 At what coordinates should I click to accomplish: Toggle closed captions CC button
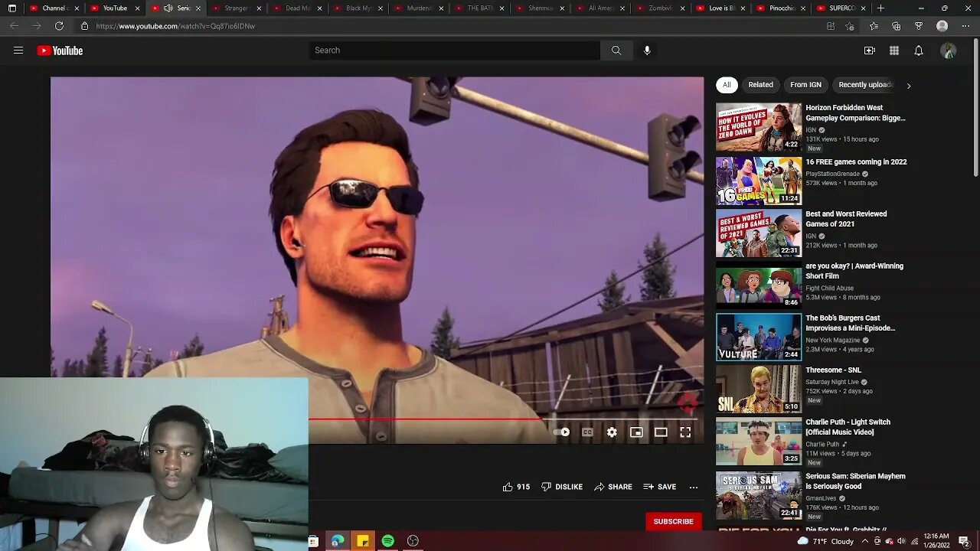[x=587, y=432]
